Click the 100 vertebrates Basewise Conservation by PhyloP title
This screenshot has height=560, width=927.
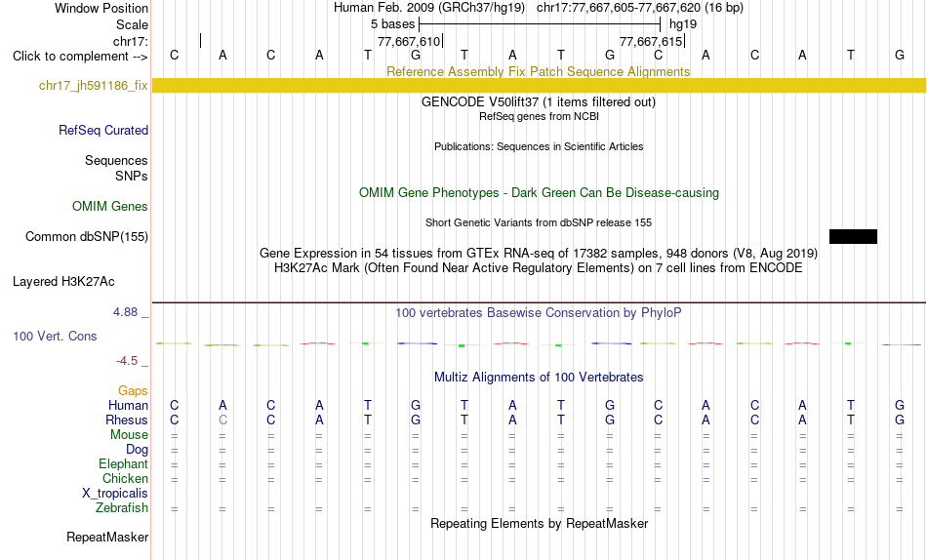tap(539, 313)
